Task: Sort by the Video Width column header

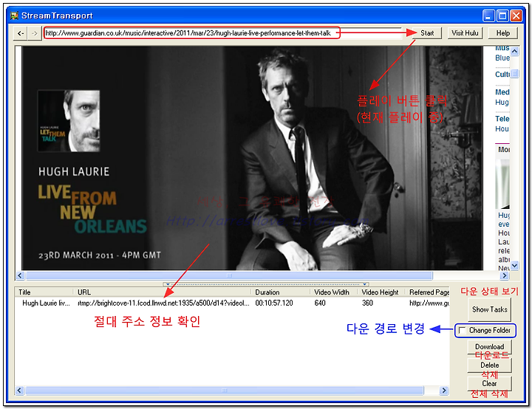Action: [333, 292]
